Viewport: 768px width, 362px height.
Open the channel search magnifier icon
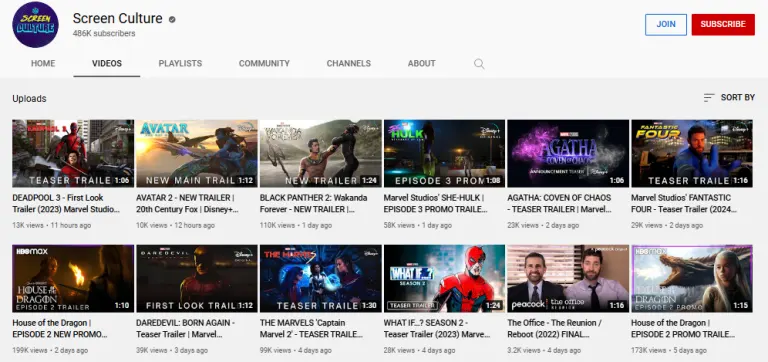(x=479, y=64)
